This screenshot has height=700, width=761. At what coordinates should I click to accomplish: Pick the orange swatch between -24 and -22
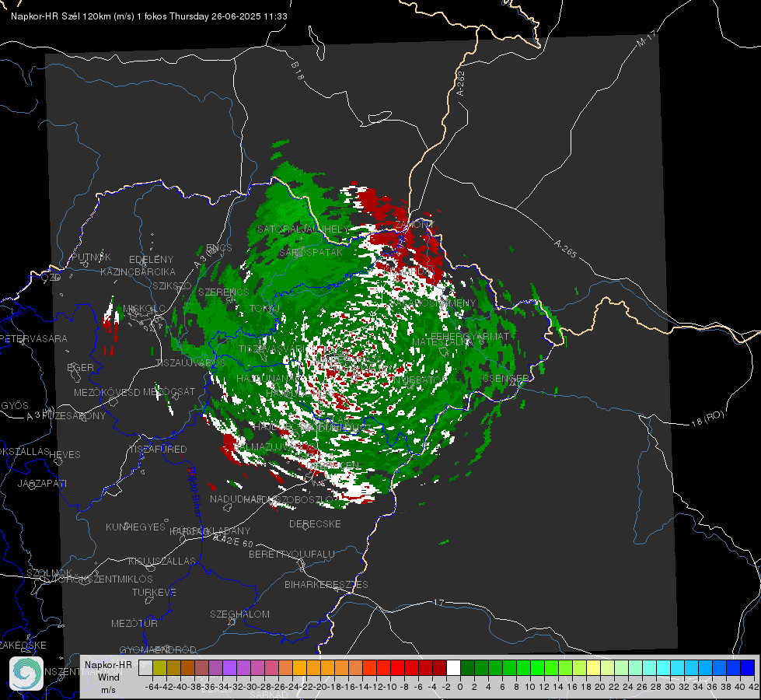(x=299, y=668)
